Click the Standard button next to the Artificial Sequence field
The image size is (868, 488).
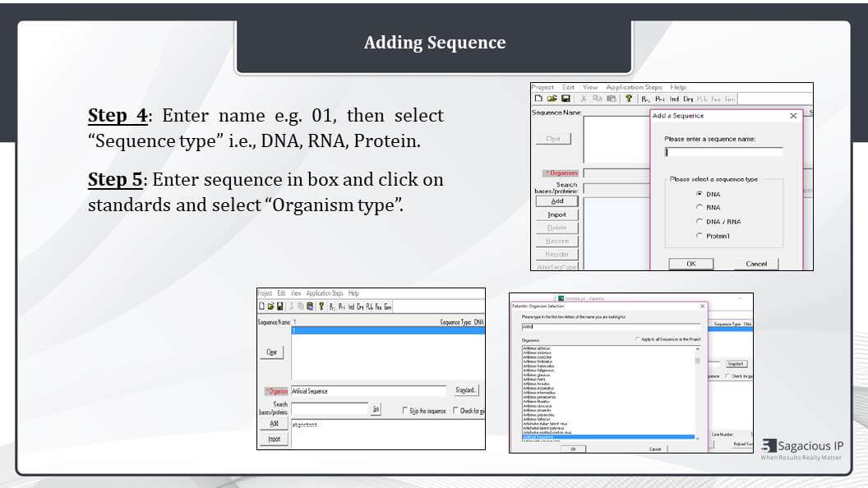click(x=466, y=390)
